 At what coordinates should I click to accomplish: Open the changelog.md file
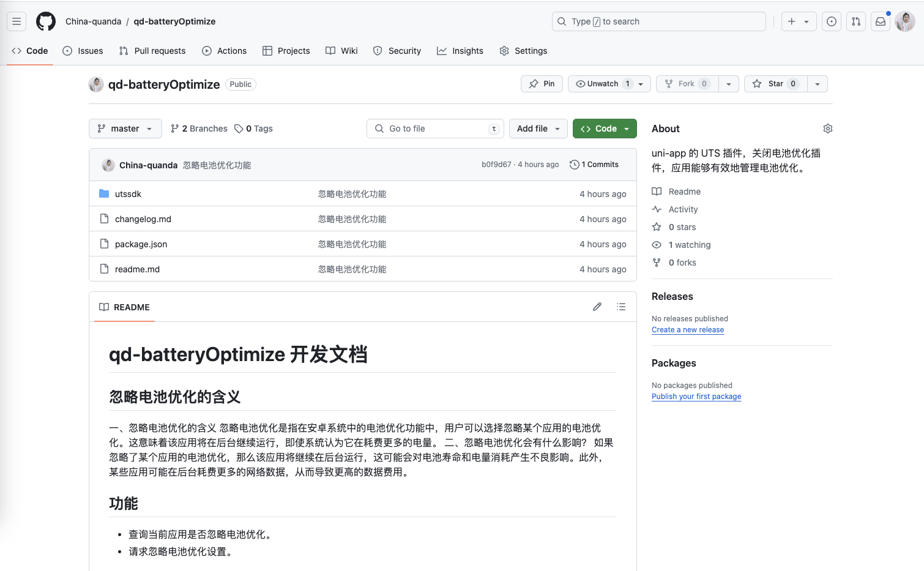click(x=143, y=219)
